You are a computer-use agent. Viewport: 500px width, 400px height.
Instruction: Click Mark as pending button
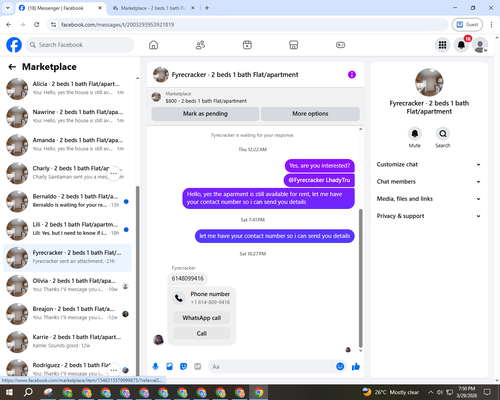(x=205, y=114)
